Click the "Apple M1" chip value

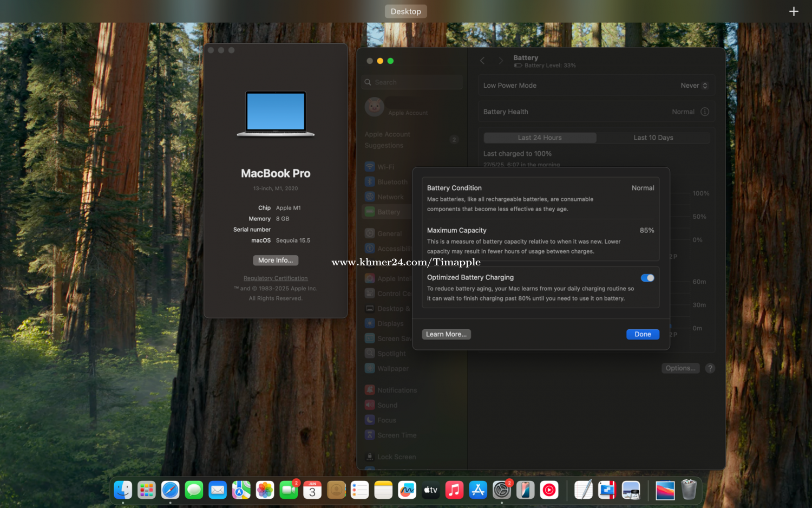pyautogui.click(x=289, y=208)
